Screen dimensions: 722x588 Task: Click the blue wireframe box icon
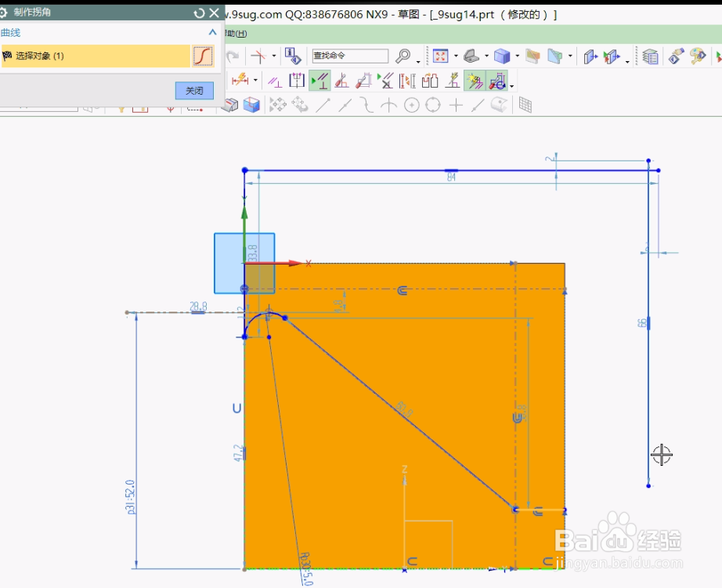tap(251, 105)
